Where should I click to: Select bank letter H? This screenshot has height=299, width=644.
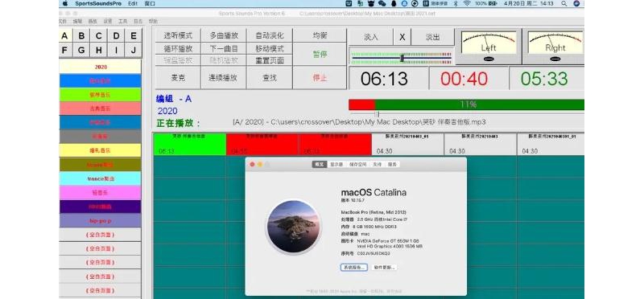click(98, 50)
